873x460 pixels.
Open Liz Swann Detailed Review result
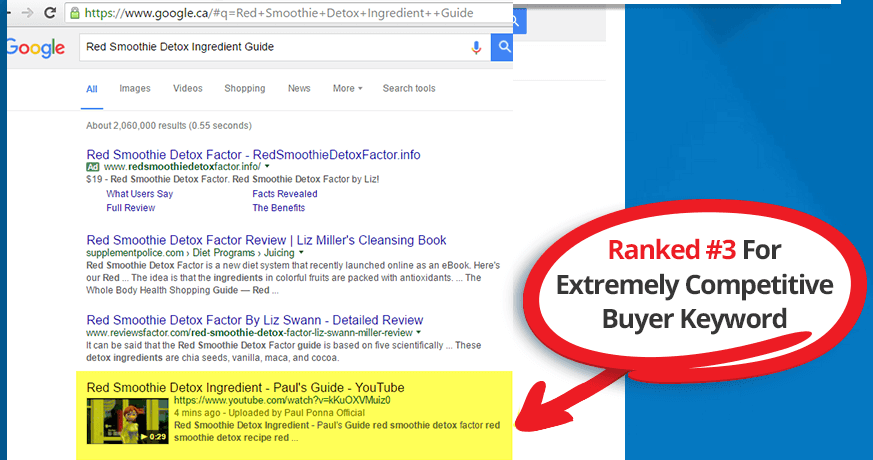254,320
